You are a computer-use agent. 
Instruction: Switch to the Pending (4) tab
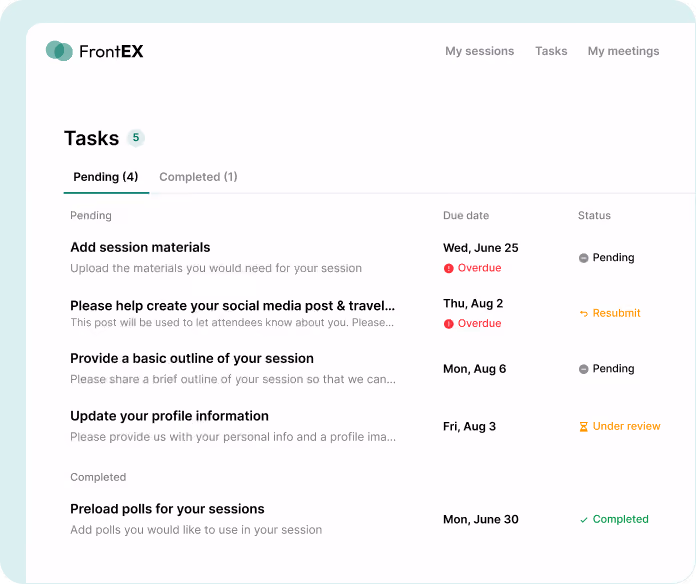pos(106,177)
